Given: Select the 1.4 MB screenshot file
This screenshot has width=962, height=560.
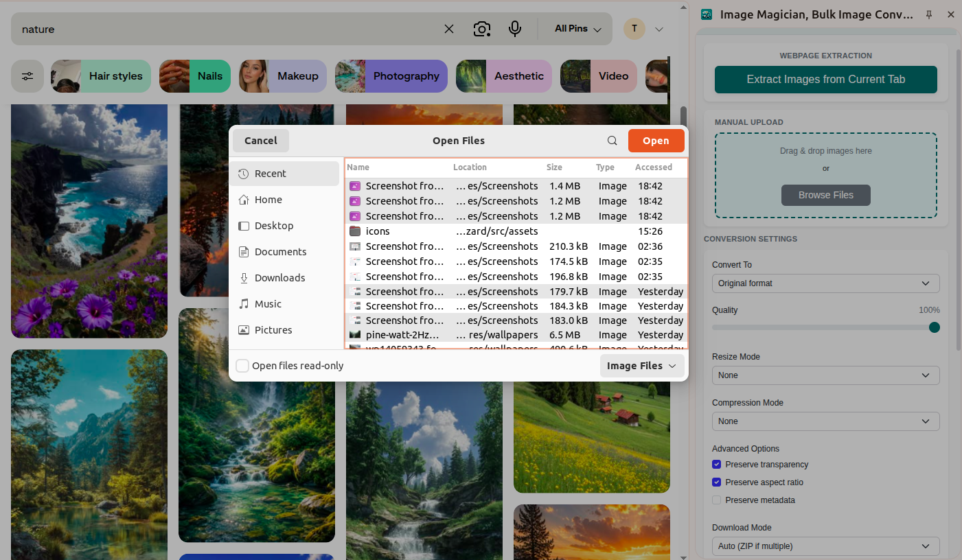Looking at the screenshot, I should click(516, 186).
